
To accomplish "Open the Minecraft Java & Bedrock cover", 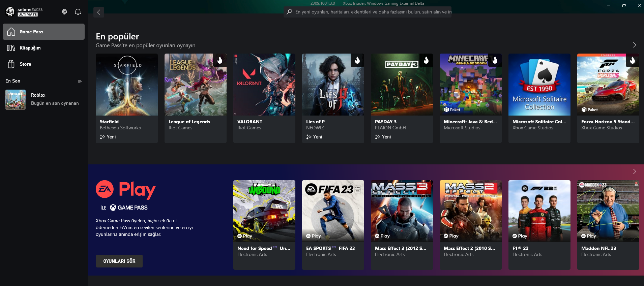I will click(x=471, y=85).
